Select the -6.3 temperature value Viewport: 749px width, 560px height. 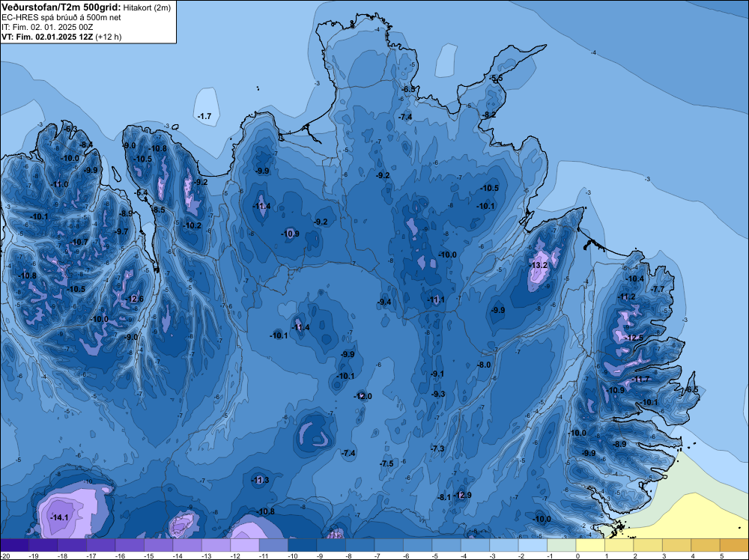(x=70, y=130)
